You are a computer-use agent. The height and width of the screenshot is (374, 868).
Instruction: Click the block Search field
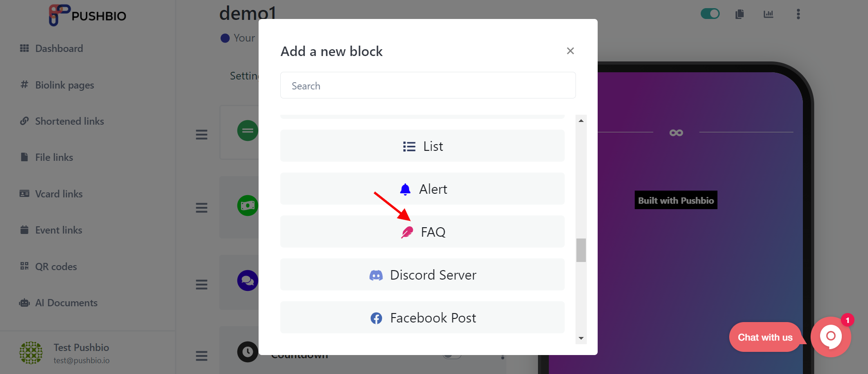pos(428,85)
